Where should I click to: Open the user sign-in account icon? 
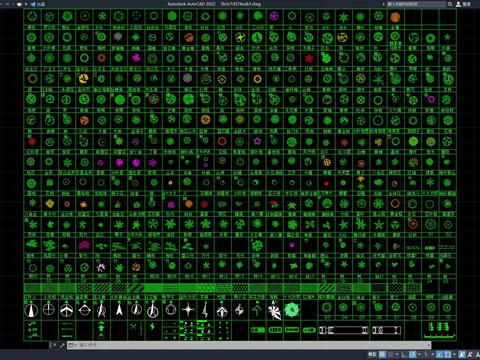click(x=458, y=4)
